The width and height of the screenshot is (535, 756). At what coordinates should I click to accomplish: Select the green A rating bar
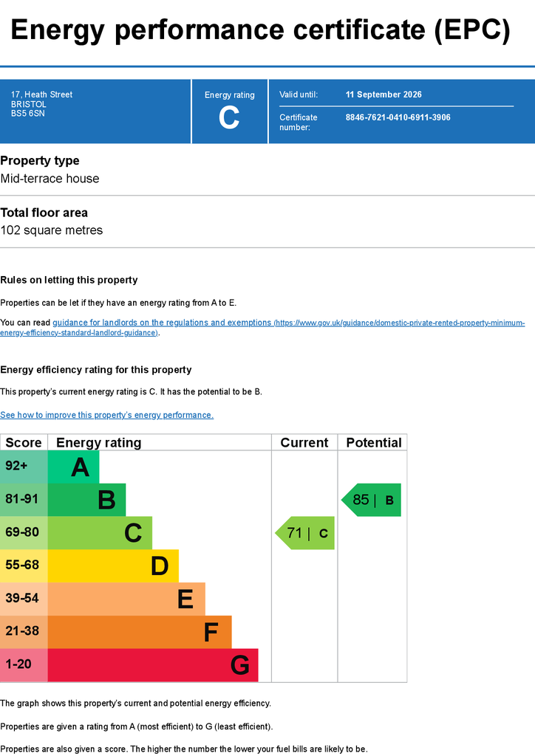73,467
